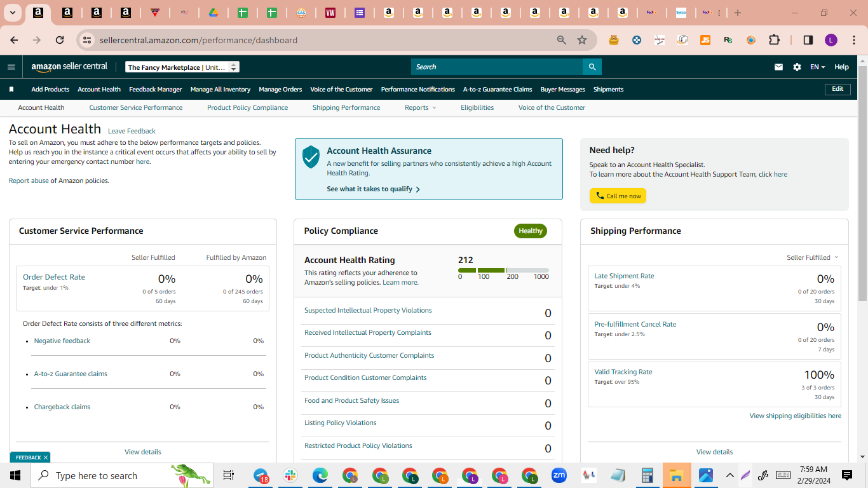This screenshot has height=488, width=868.
Task: Open messages via the envelope icon
Action: (778, 67)
